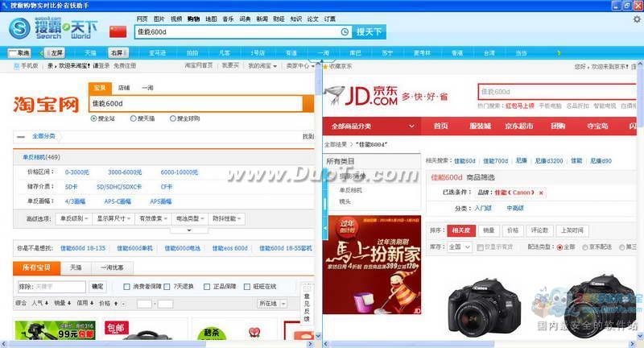644x348 pixels.
Task: Check 旺旺在线 checkbox
Action: click(247, 286)
